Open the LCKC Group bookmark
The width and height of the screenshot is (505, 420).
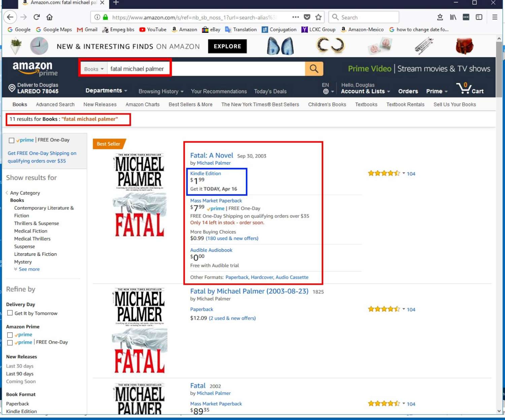(x=318, y=30)
